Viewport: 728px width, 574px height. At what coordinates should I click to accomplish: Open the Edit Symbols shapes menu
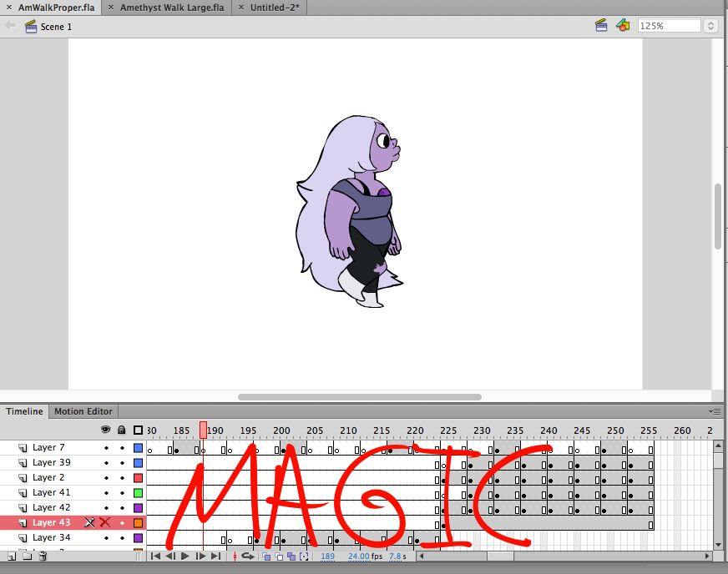click(623, 26)
